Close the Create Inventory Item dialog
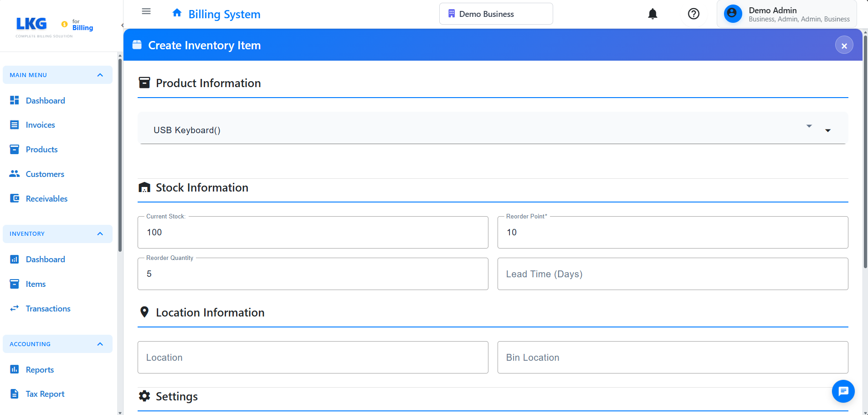Viewport: 868px width, 415px height. click(x=844, y=45)
